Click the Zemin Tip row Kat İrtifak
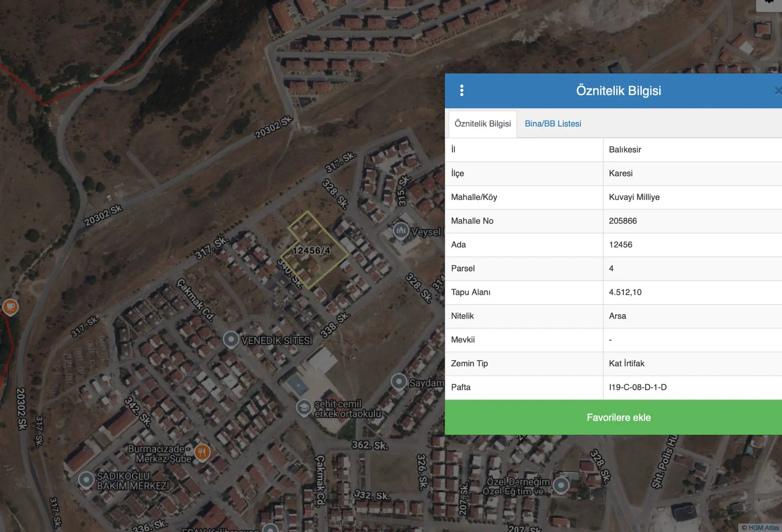 coord(613,364)
